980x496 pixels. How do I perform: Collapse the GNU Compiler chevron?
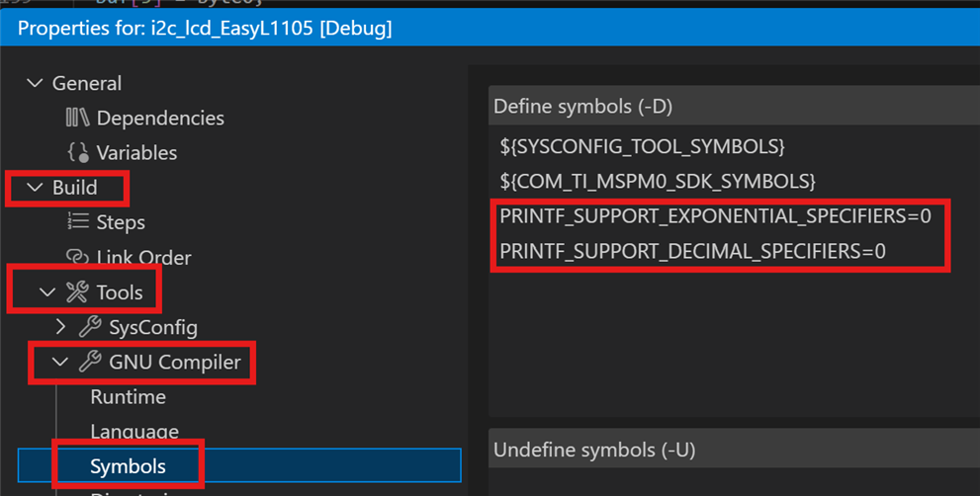(x=60, y=362)
